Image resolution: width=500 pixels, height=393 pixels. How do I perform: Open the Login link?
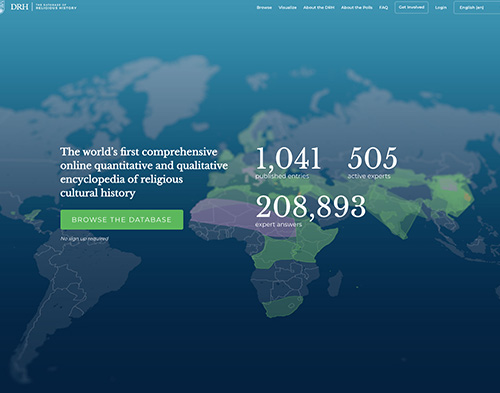[440, 7]
